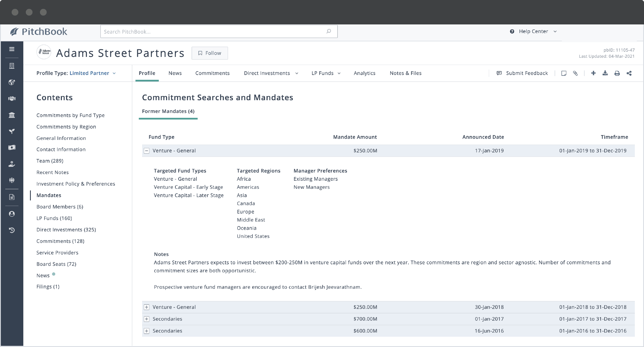Download the profile via the download icon
Viewport: 644px width, 347px height.
coord(605,73)
